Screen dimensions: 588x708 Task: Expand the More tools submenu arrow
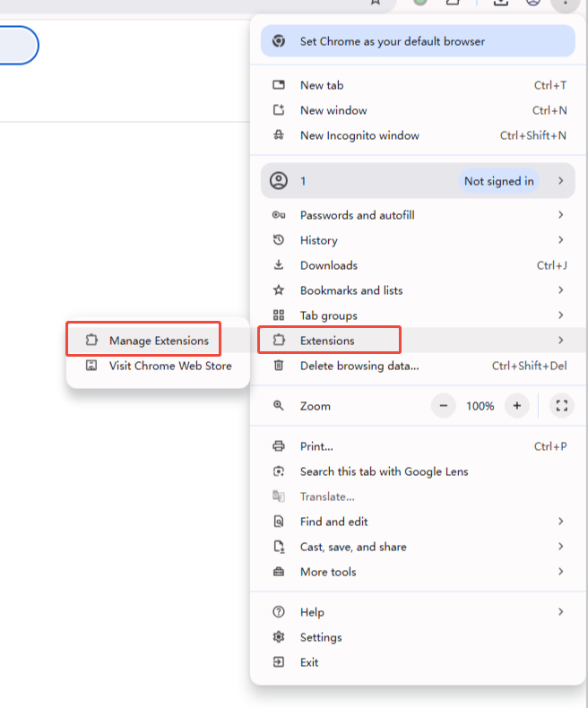[x=560, y=571]
